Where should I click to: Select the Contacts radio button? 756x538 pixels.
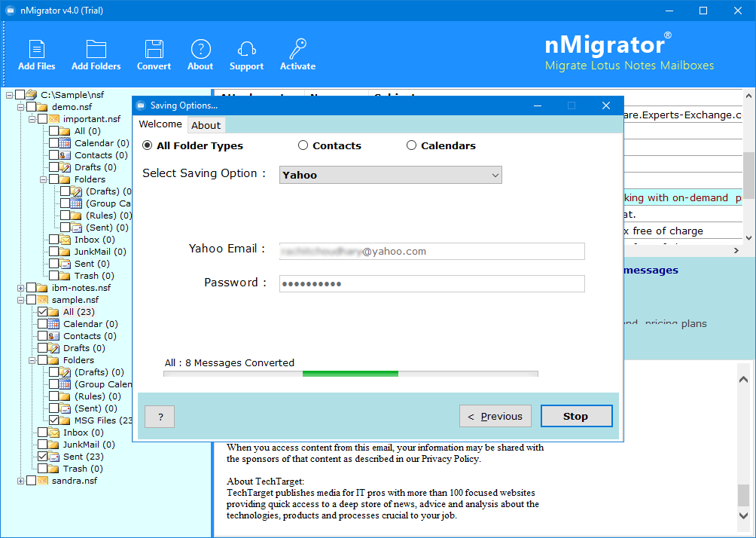coord(303,145)
